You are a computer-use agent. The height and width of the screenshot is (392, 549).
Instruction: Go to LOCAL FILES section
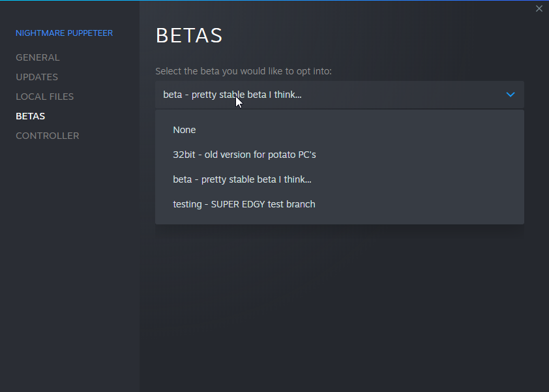click(x=44, y=97)
